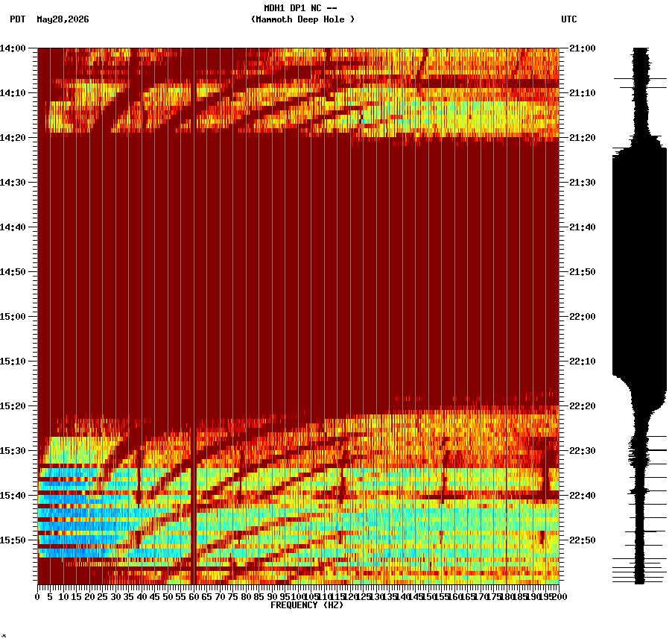Viewport: 672px width, 644px height.
Task: Click the 70 Hz frequency tick label
Action: [220, 597]
